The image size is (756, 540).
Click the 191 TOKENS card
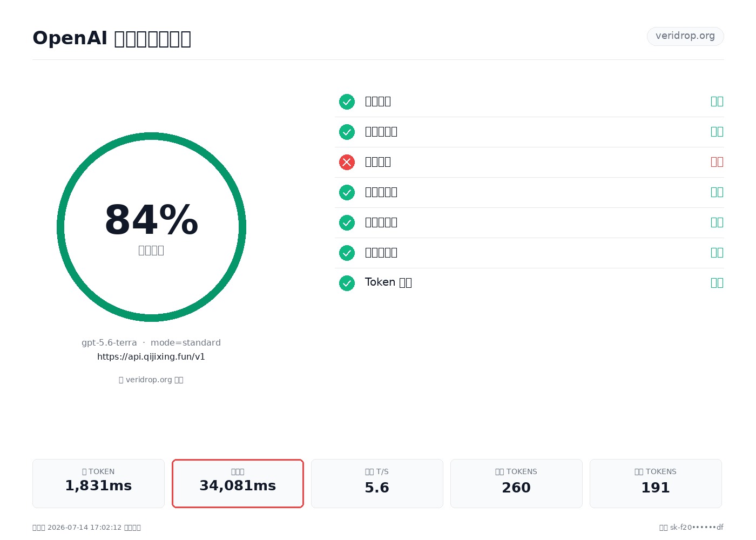click(x=656, y=483)
